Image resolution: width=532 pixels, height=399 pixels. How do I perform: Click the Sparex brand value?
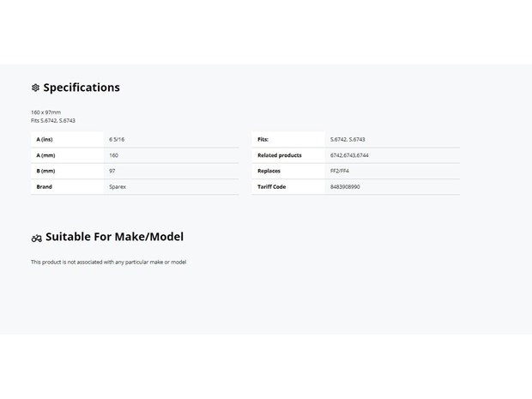[x=118, y=187]
